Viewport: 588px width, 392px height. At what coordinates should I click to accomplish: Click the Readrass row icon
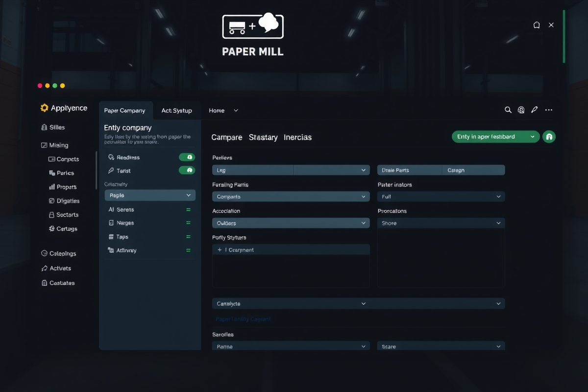click(x=111, y=157)
